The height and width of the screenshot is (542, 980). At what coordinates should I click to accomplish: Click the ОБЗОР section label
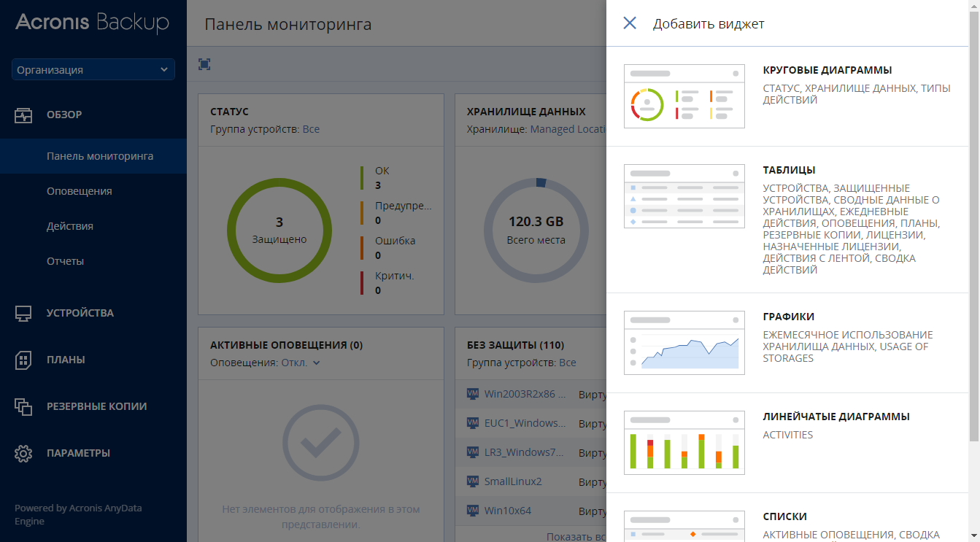[x=64, y=115]
